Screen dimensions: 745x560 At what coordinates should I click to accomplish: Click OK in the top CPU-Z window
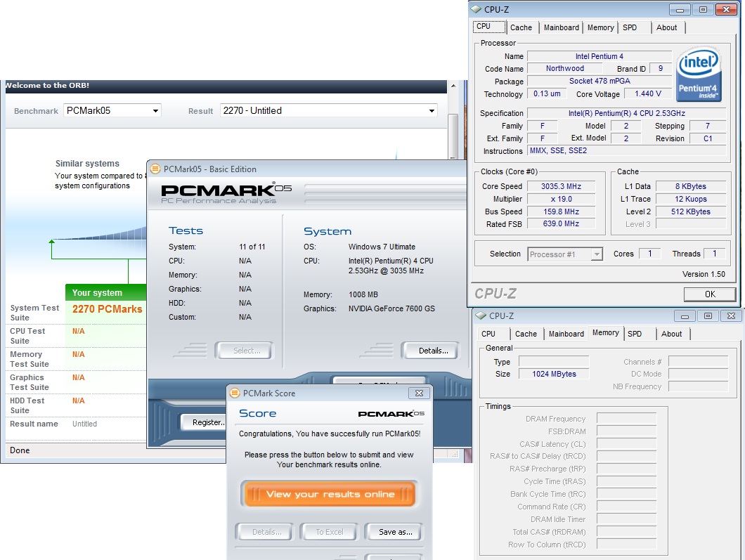coord(710,294)
